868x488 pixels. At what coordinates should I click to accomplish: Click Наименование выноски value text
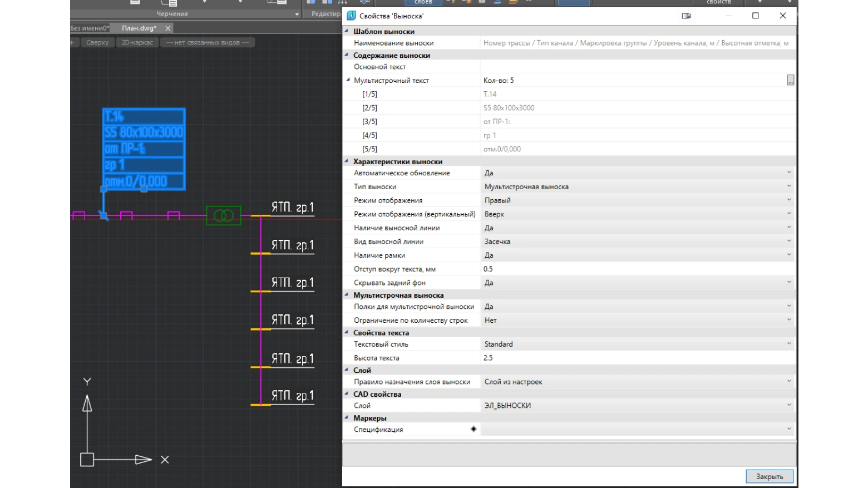636,43
